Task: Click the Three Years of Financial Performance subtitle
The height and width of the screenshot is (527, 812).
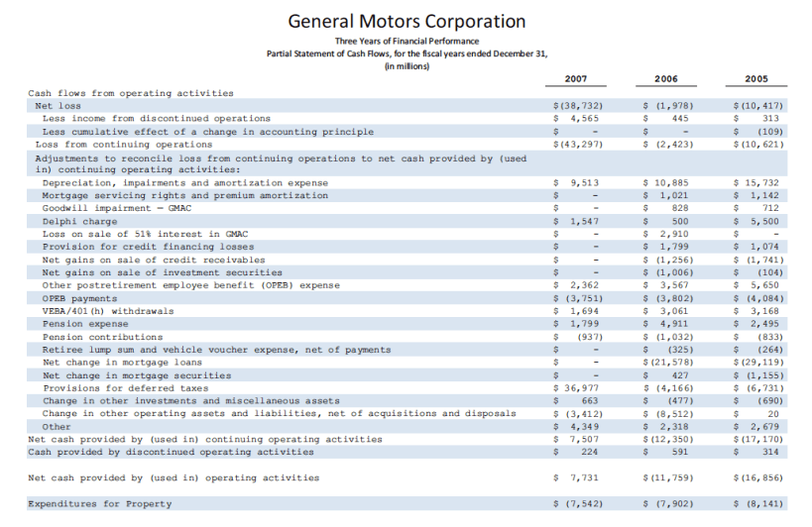Action: point(406,41)
